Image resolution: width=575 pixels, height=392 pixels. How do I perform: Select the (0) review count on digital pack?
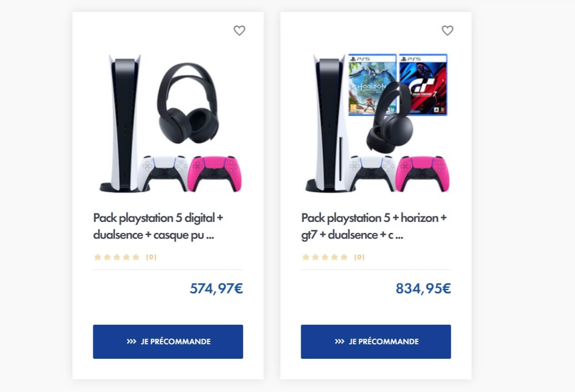pyautogui.click(x=151, y=257)
